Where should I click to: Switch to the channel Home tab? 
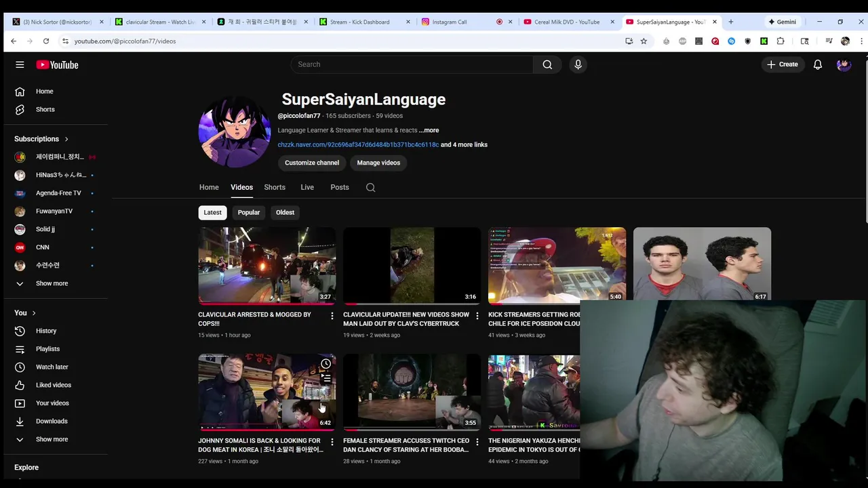click(209, 188)
